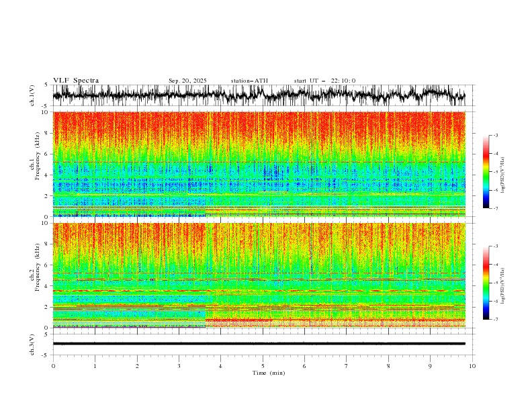Click the ch.2 colorbar log(PSD) label
Viewport: 532px width, 411px height.
coord(503,286)
